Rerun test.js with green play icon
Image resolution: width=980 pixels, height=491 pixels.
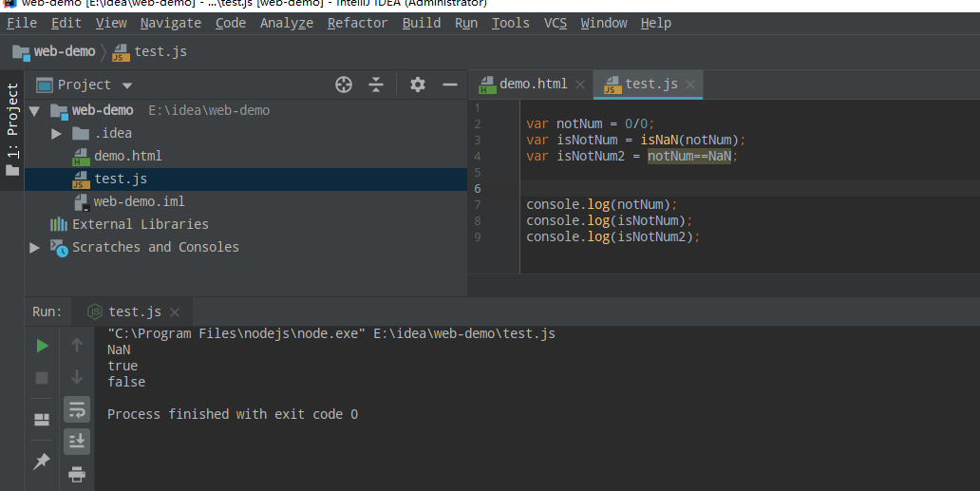coord(42,346)
